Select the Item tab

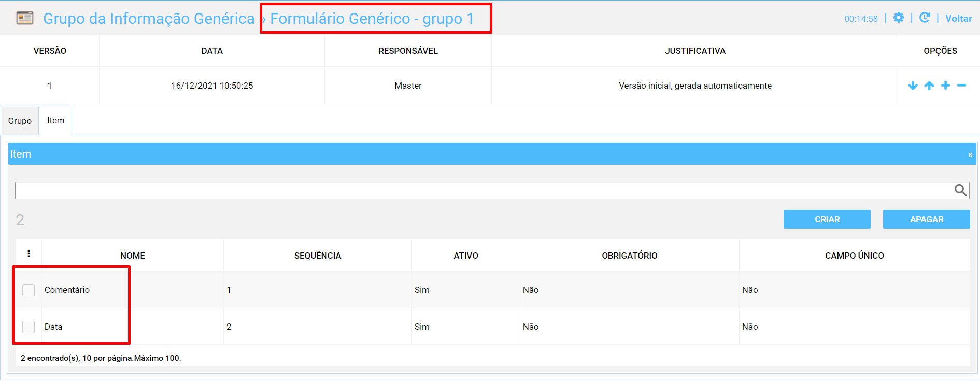click(56, 120)
